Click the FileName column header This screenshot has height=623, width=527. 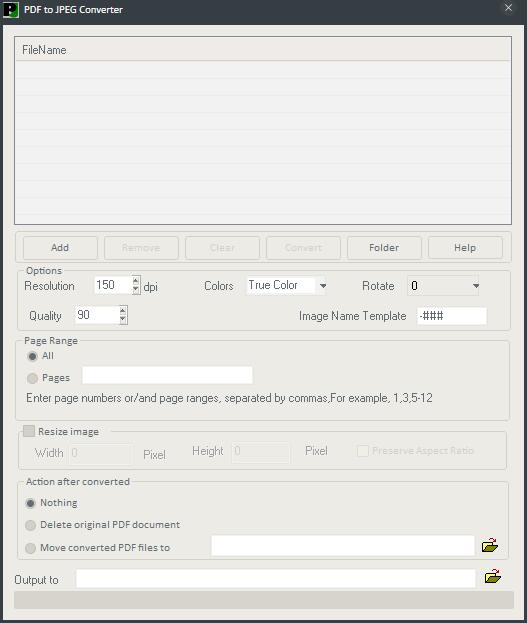[x=263, y=50]
